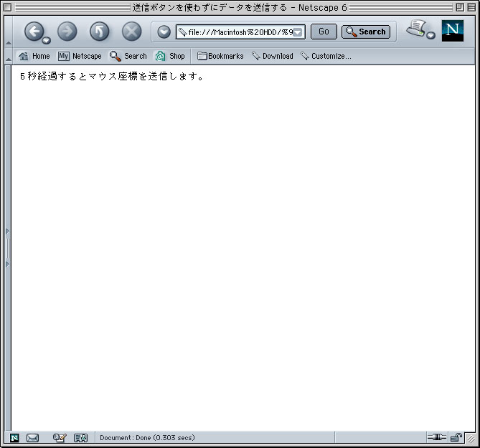Viewport: 480px width, 448px height.
Task: Open the URL bar history dropdown arrow
Action: pos(298,32)
